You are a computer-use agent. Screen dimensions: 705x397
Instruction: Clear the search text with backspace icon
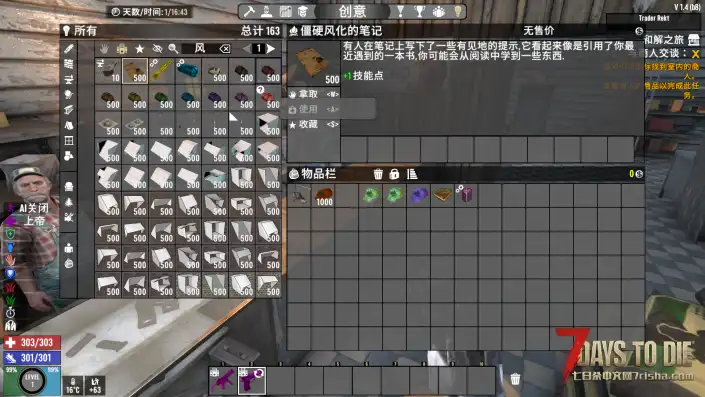(225, 49)
